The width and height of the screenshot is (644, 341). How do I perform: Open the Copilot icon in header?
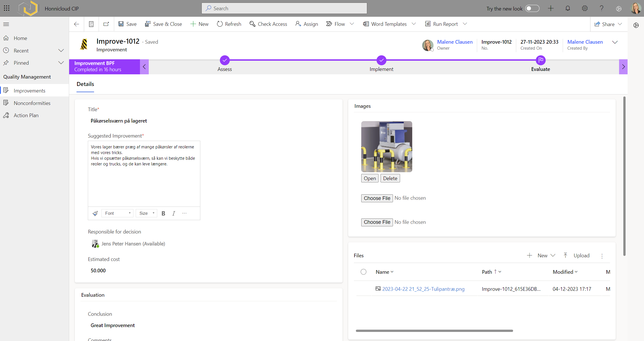[619, 9]
